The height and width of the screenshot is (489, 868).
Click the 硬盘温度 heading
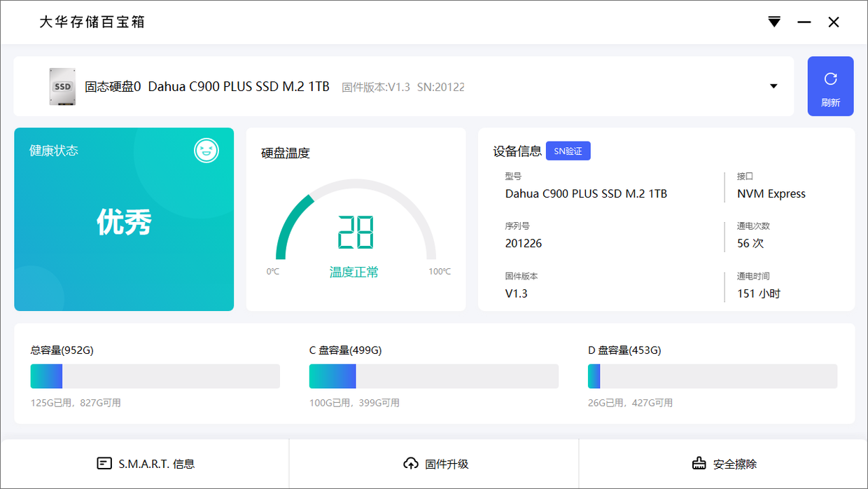(286, 153)
